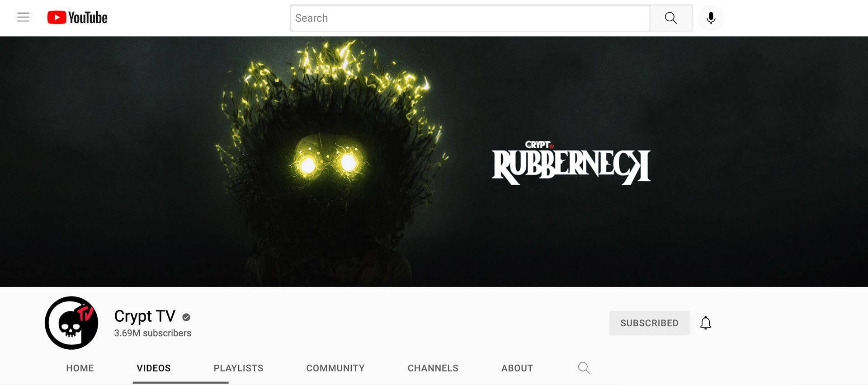The image size is (868, 385).
Task: Switch to the CHANNELS tab
Action: (433, 368)
